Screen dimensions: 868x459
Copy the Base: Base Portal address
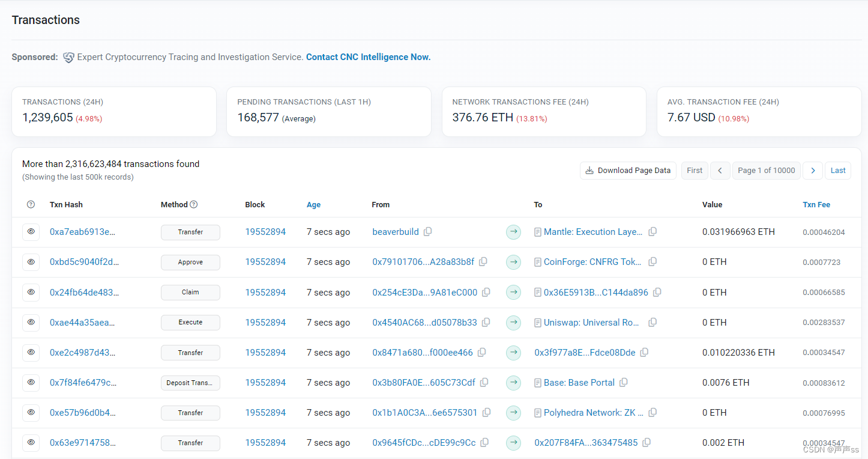(x=624, y=382)
